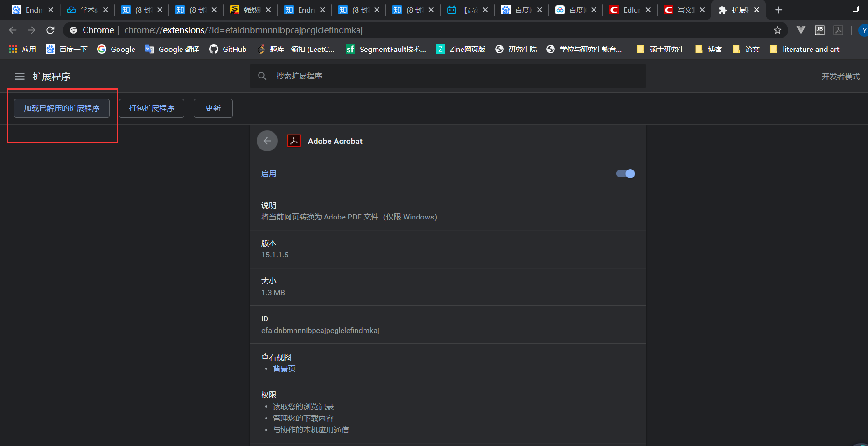Open the 题库 - 领扣 LeetCode bookmark

click(296, 49)
